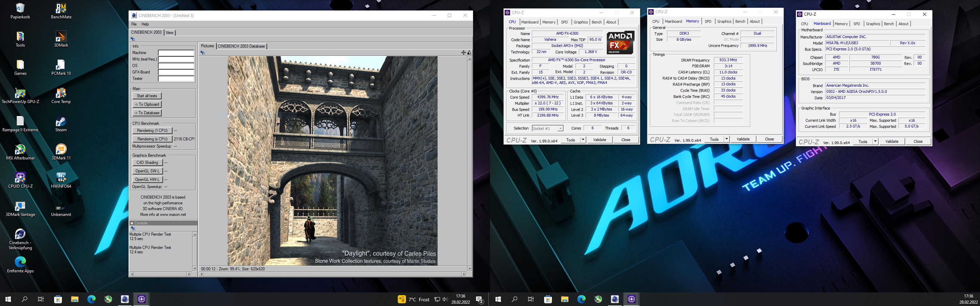The width and height of the screenshot is (980, 306).
Task: Open Task View on left taskbar
Action: [41, 299]
